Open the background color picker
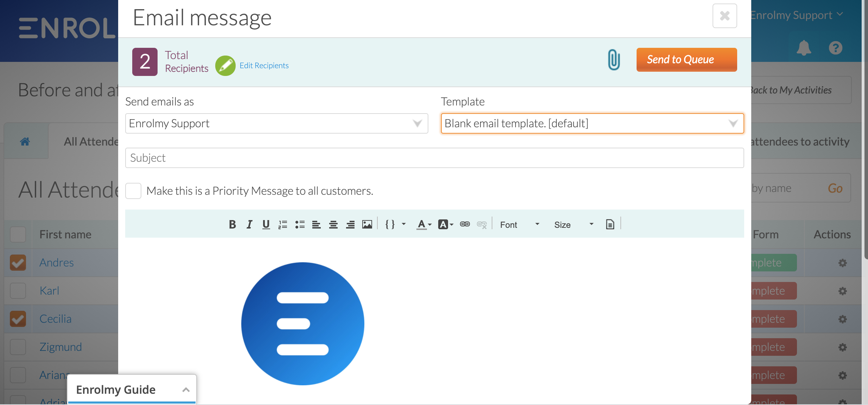 pyautogui.click(x=446, y=224)
